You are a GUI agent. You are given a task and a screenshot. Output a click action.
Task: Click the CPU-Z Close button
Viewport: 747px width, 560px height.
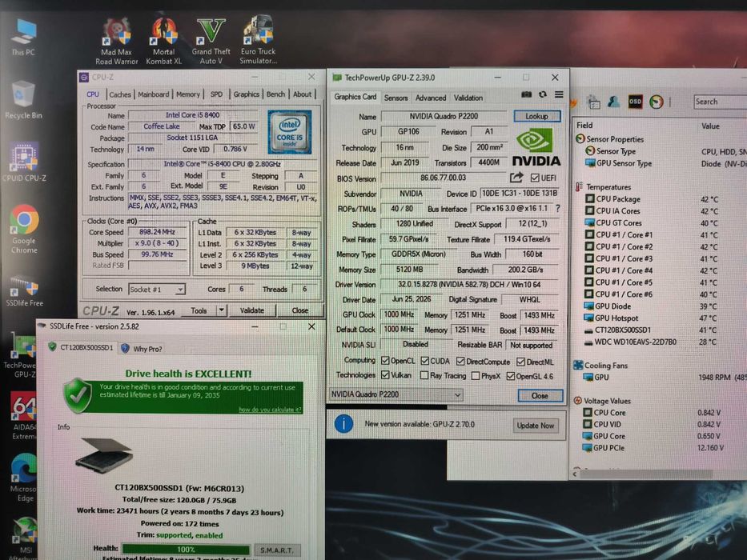point(299,310)
